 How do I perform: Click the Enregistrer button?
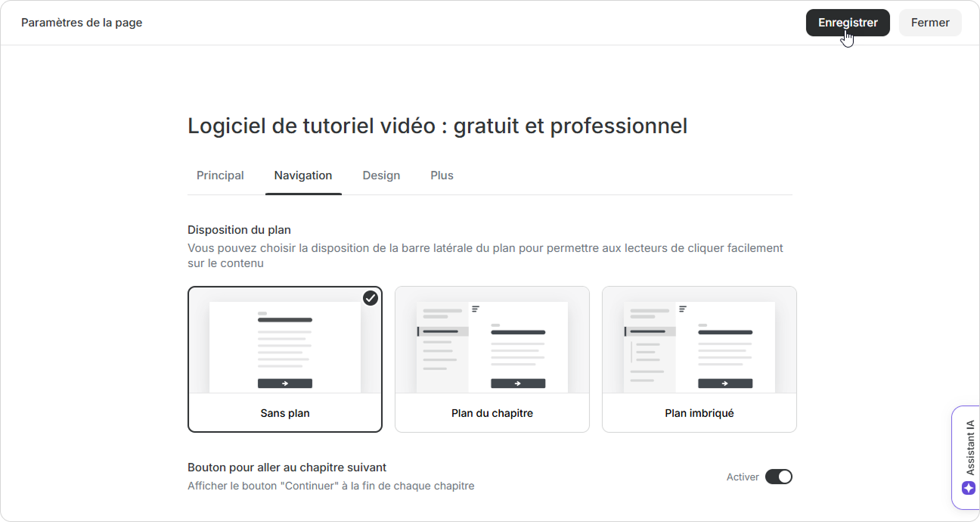pyautogui.click(x=847, y=23)
